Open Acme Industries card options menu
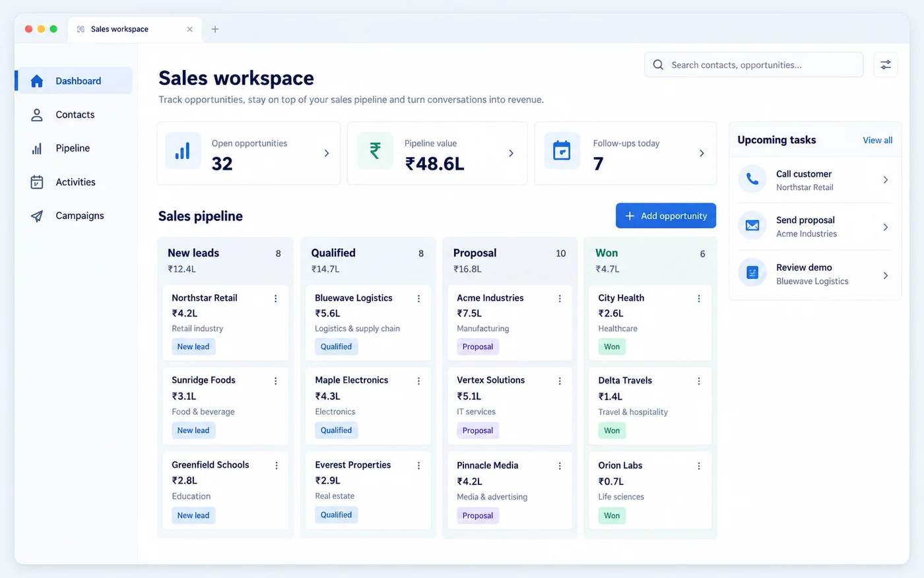Image resolution: width=924 pixels, height=578 pixels. coord(560,299)
